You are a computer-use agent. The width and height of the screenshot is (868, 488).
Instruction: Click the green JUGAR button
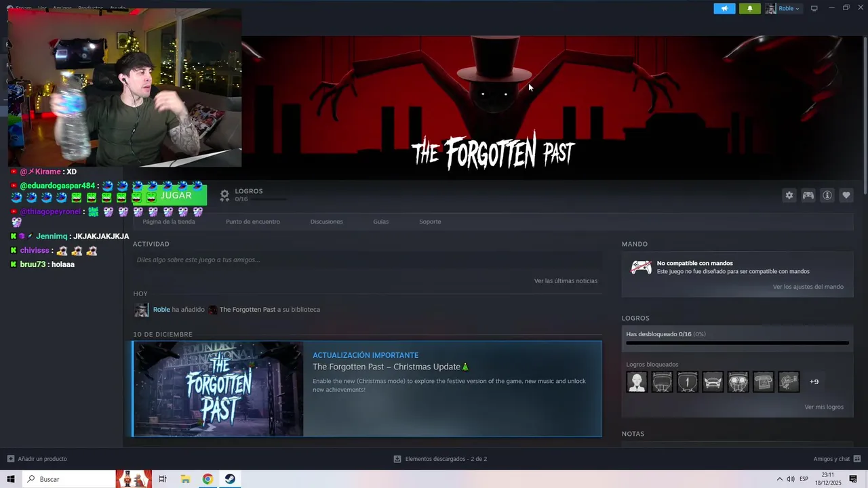click(x=170, y=195)
